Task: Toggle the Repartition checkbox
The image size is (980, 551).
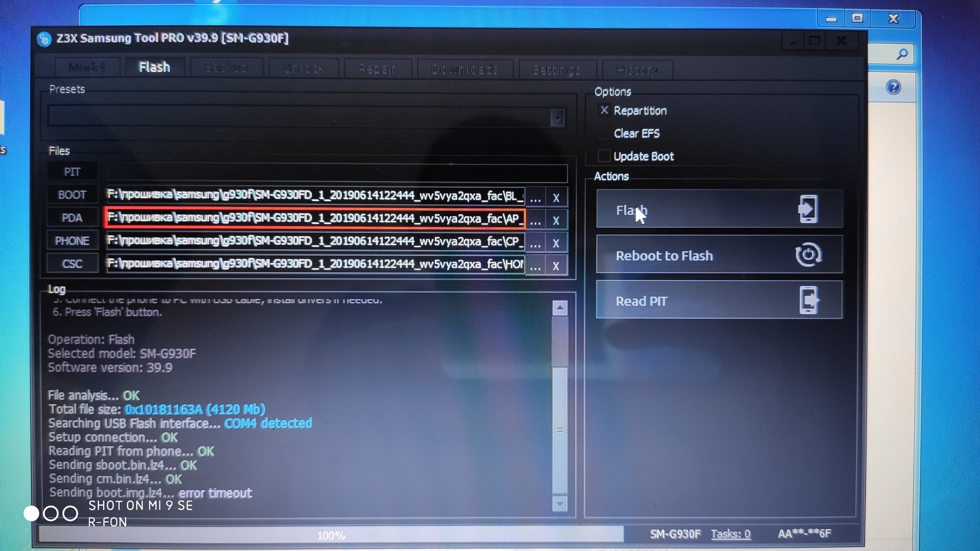Action: click(x=603, y=110)
